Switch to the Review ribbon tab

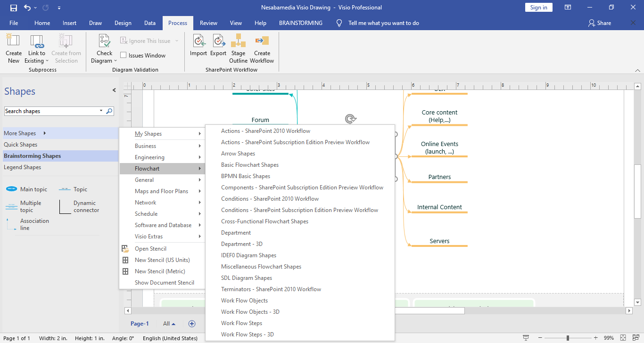[x=208, y=23]
